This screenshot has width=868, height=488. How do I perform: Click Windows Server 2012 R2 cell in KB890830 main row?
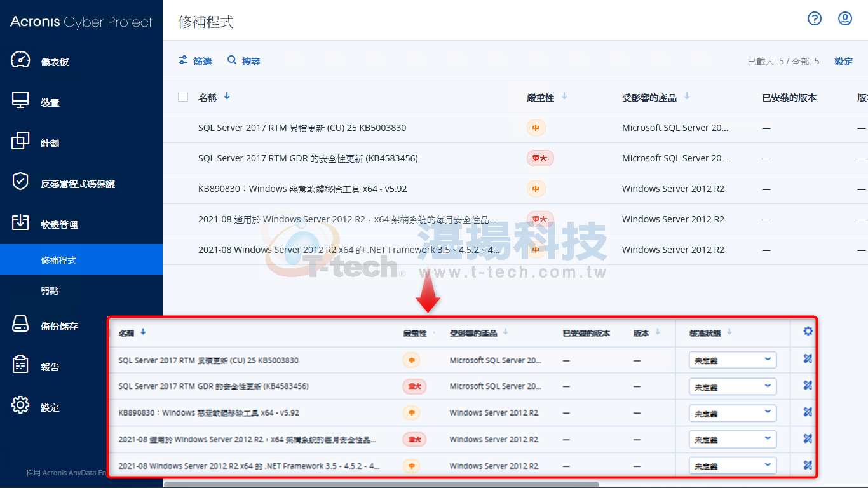click(x=673, y=189)
